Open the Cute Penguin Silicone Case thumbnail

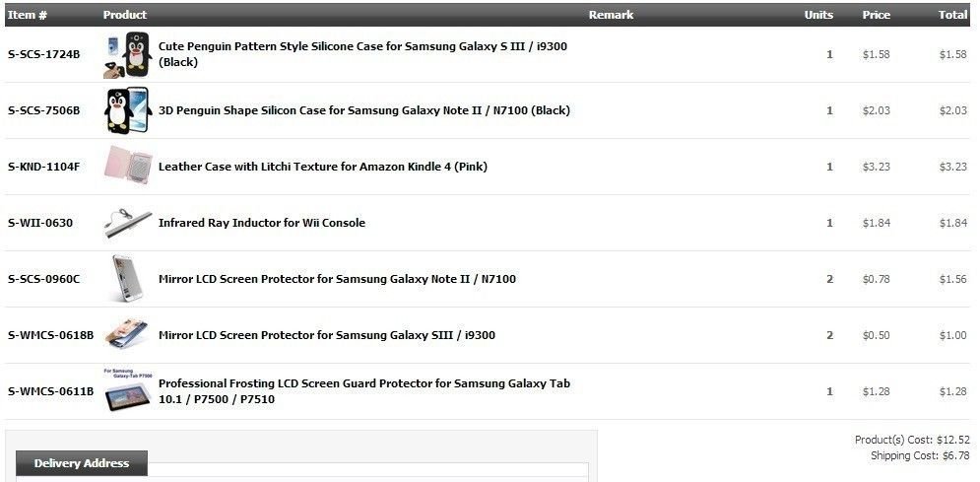tap(128, 54)
